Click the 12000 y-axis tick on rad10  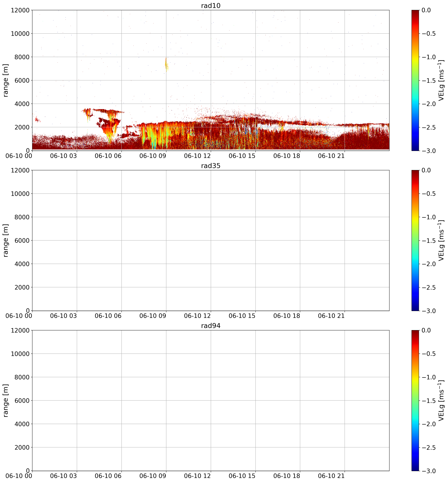tap(20, 10)
